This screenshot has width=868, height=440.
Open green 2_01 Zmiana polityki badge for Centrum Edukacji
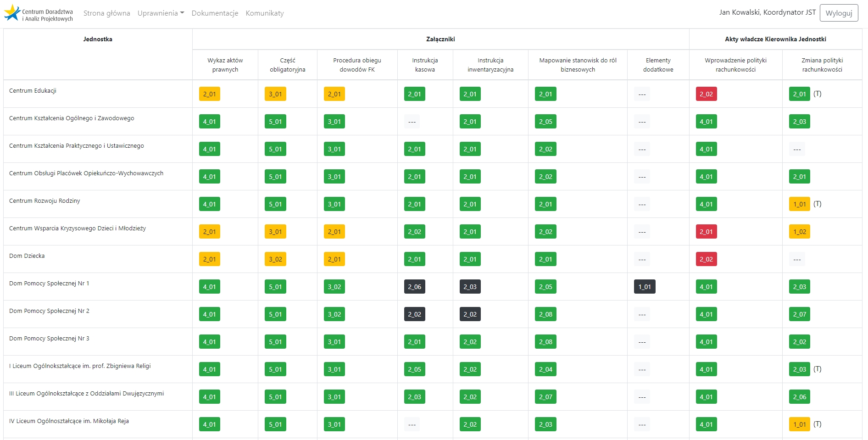[x=800, y=94]
